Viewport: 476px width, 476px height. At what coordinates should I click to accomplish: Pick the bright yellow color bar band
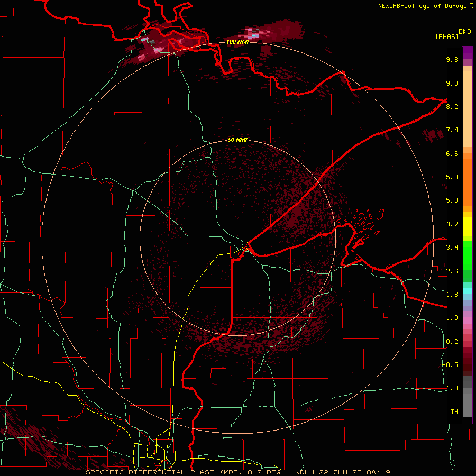tap(467, 226)
